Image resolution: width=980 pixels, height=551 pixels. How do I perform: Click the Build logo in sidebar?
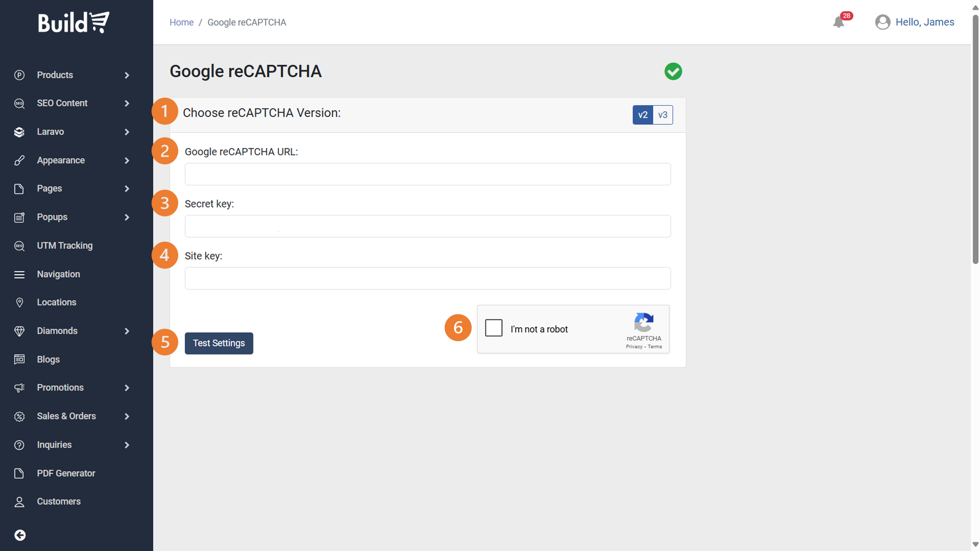pos(73,23)
